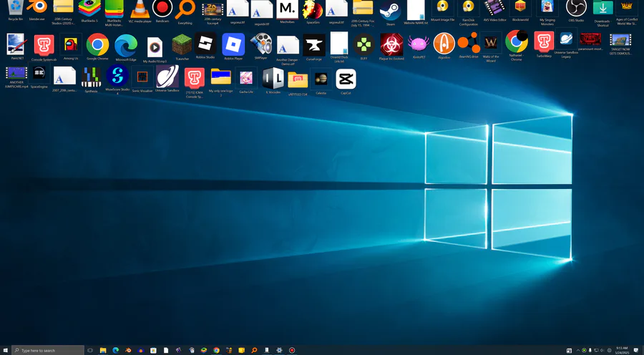
Task: Select the TARGET NOW GETS DEMOLIS... video file
Action: coord(620,44)
